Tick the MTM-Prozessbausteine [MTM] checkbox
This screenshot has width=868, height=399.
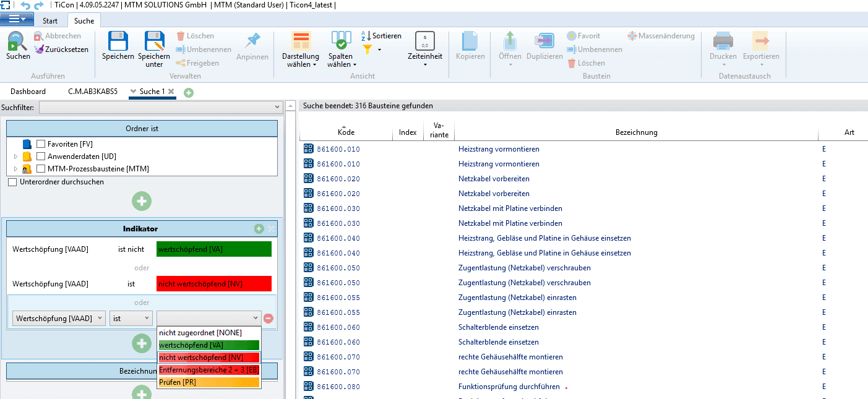coord(41,169)
